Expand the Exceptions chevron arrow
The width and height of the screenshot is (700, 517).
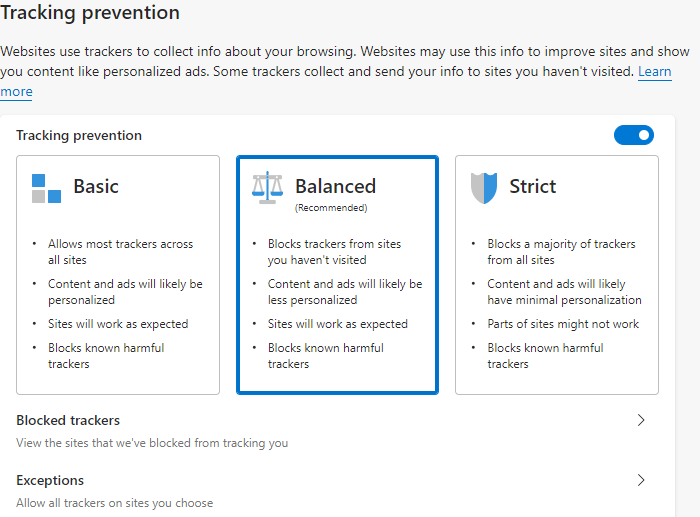(x=641, y=481)
